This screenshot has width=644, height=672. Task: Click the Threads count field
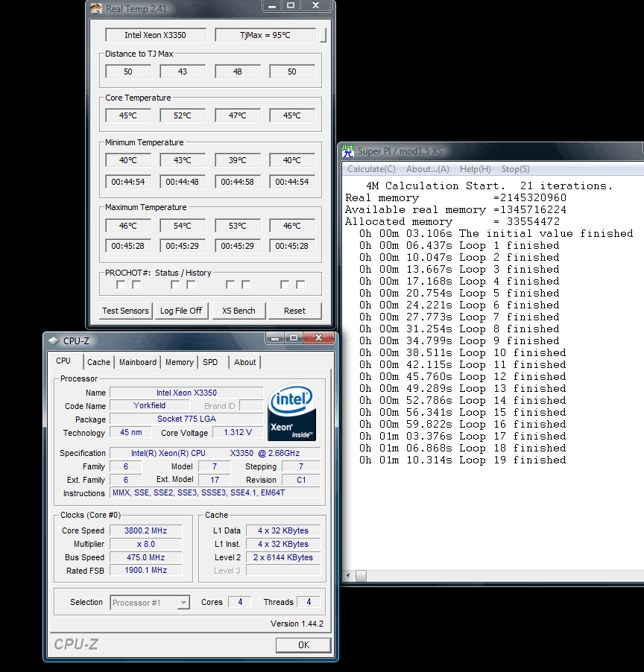pos(309,602)
